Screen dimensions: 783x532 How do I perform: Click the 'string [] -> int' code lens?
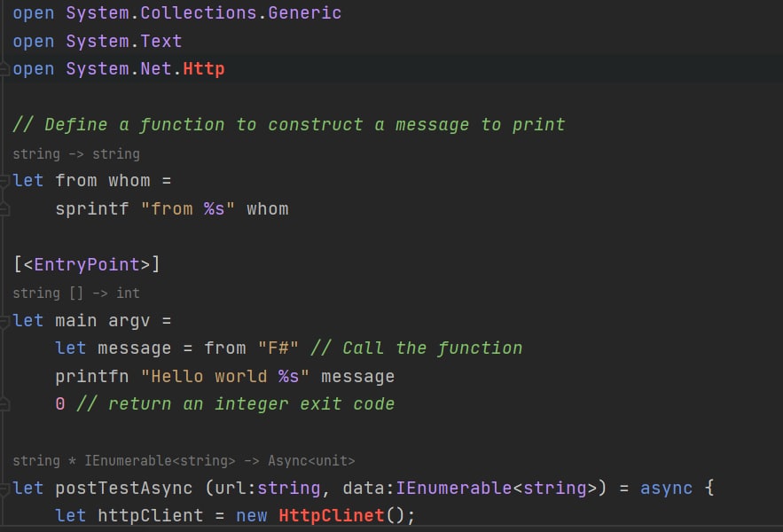click(75, 293)
